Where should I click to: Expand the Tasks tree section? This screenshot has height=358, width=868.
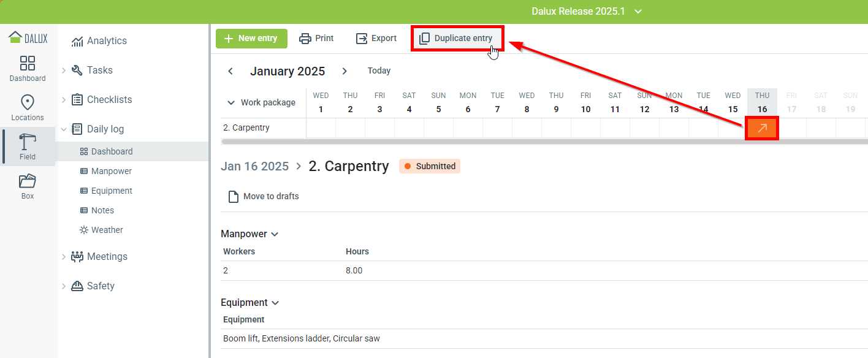(64, 70)
